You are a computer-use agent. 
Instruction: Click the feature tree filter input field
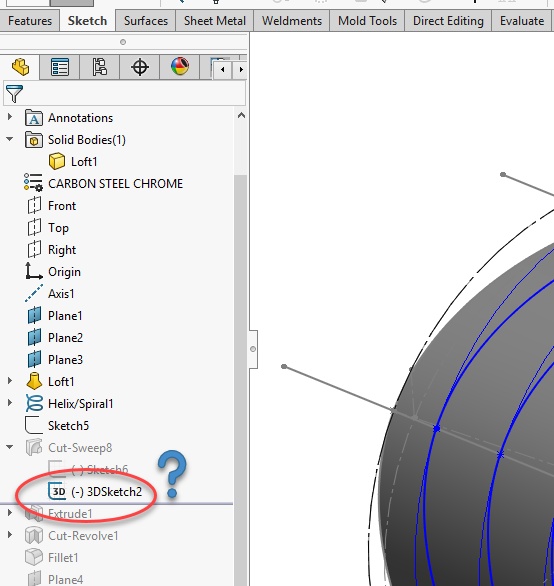(125, 93)
